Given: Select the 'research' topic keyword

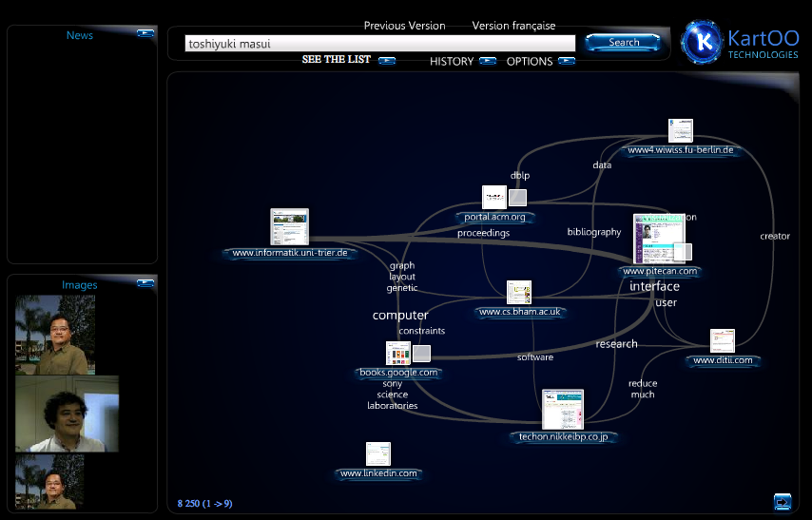Looking at the screenshot, I should 616,344.
